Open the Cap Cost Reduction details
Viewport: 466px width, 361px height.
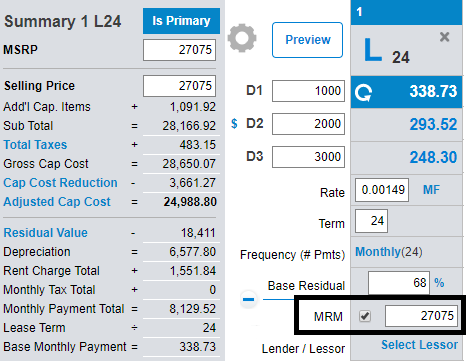point(60,183)
